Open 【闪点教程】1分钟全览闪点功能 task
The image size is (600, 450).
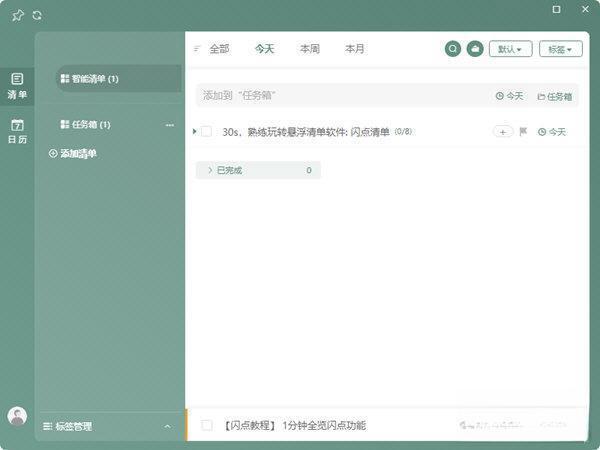point(295,425)
